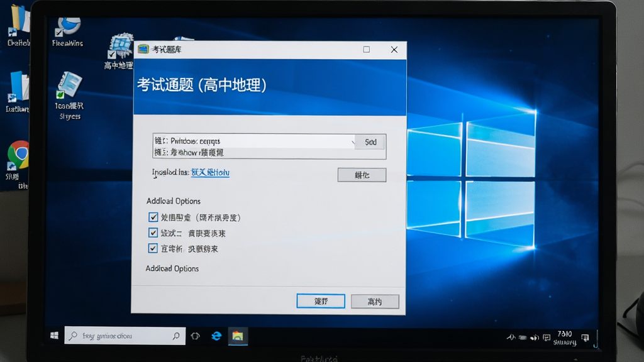
Task: Click the highlighted default button at dialog bottom
Action: (321, 301)
